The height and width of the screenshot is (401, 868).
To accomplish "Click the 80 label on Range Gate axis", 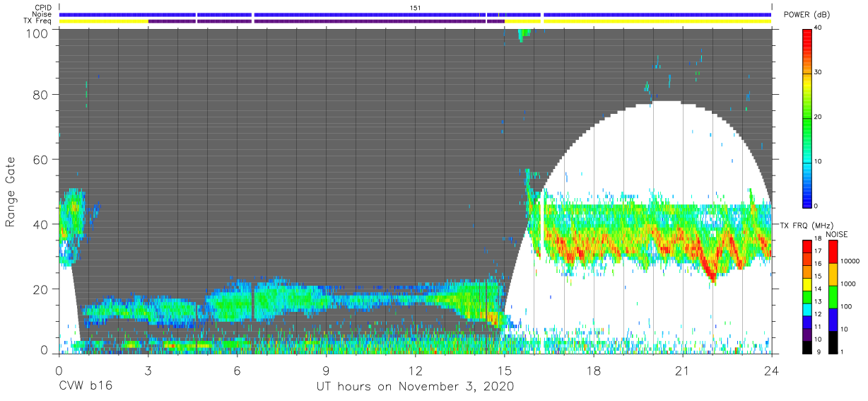I will pos(40,95).
